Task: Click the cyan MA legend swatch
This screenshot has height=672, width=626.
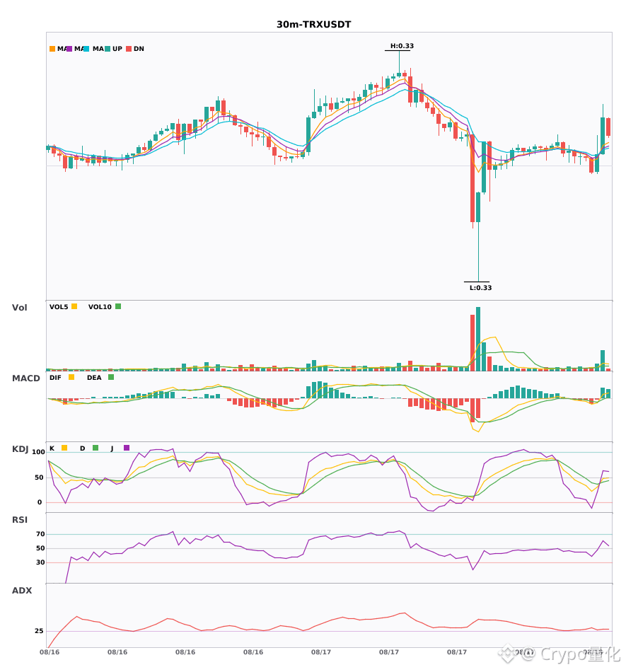Action: (86, 49)
